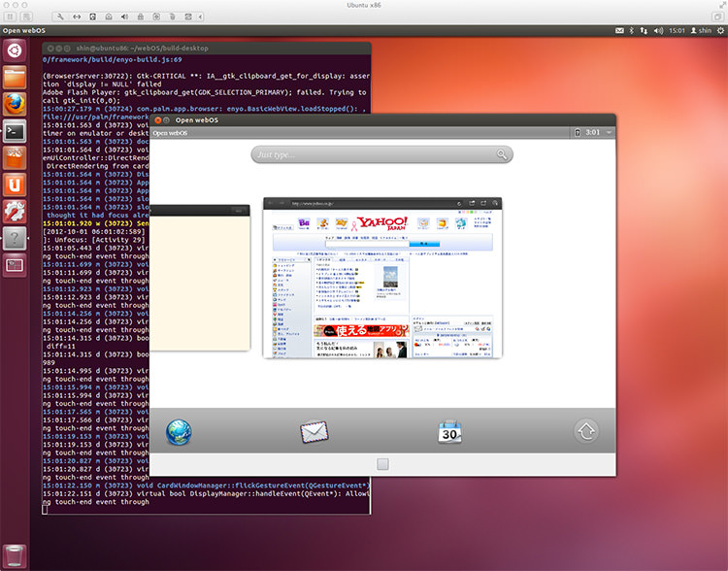
Task: Click the VM toolbar speaker sound icon
Action: (x=124, y=17)
